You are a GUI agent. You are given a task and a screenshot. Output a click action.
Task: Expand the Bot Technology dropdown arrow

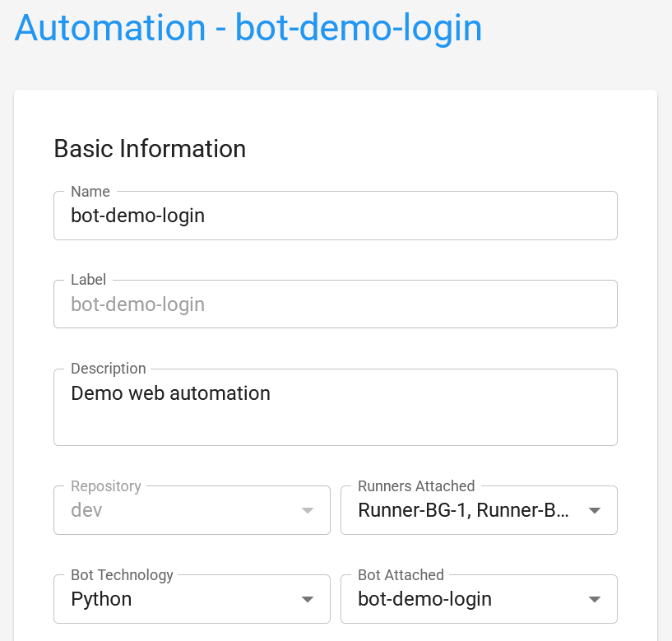point(308,599)
